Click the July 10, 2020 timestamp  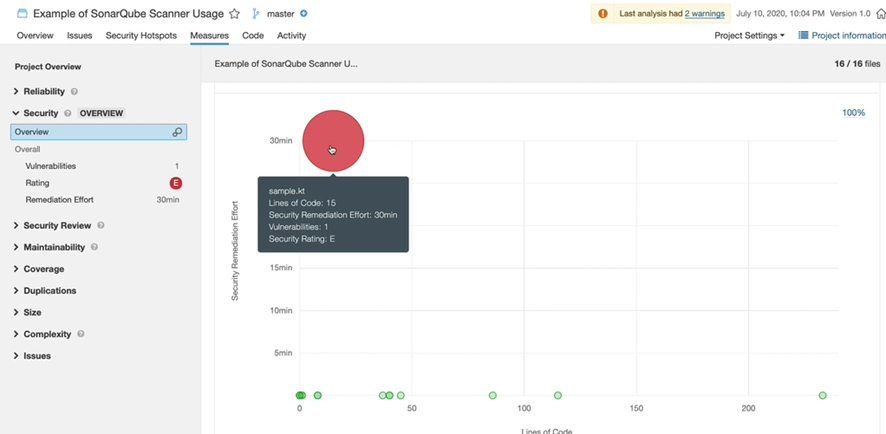click(x=780, y=14)
